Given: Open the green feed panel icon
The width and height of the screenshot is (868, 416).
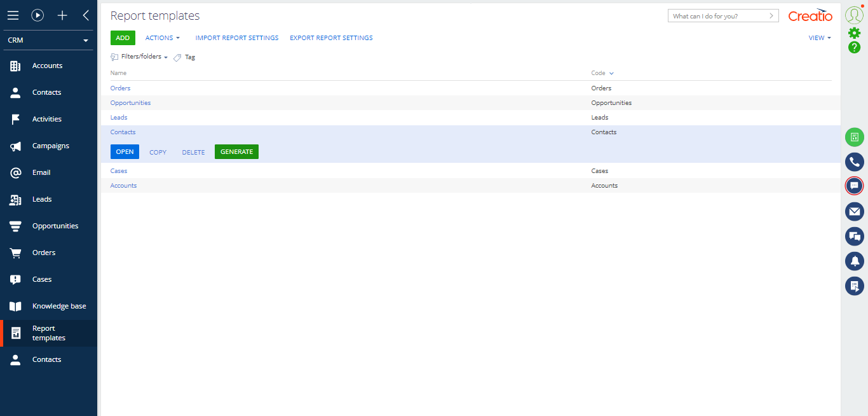Looking at the screenshot, I should (854, 137).
